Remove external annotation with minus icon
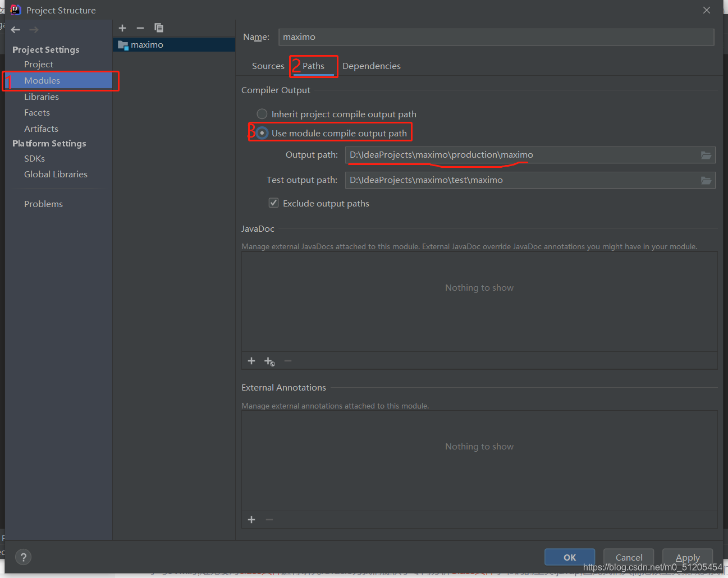The height and width of the screenshot is (578, 728). 269,520
